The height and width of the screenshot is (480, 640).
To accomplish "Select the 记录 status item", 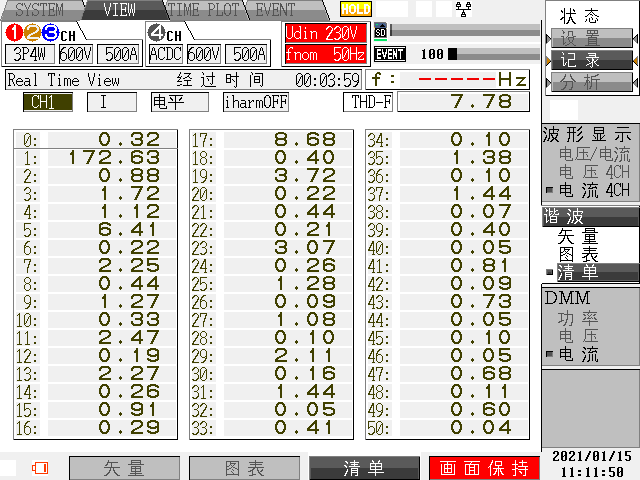I will 591,60.
